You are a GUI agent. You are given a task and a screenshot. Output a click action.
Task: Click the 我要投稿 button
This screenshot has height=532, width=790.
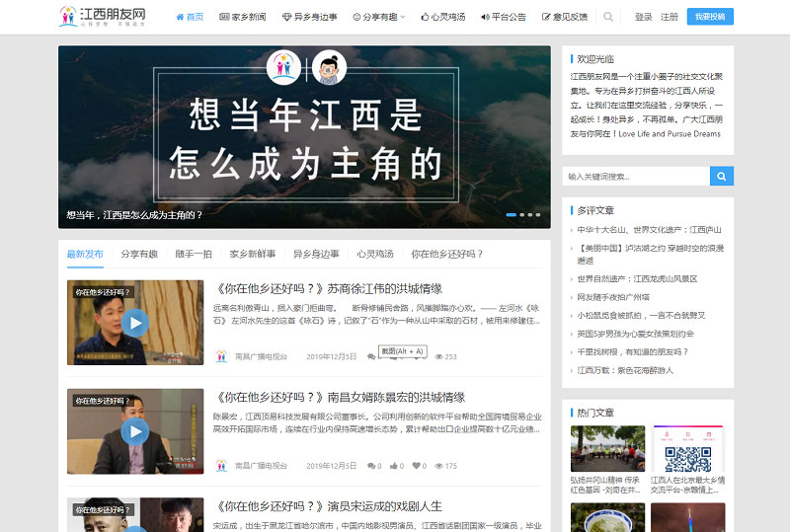[709, 17]
